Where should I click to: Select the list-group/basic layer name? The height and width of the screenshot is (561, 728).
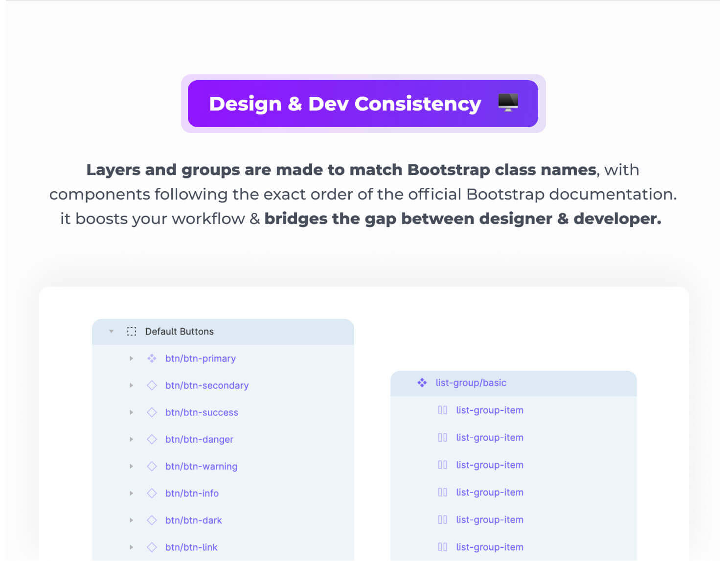pyautogui.click(x=471, y=382)
